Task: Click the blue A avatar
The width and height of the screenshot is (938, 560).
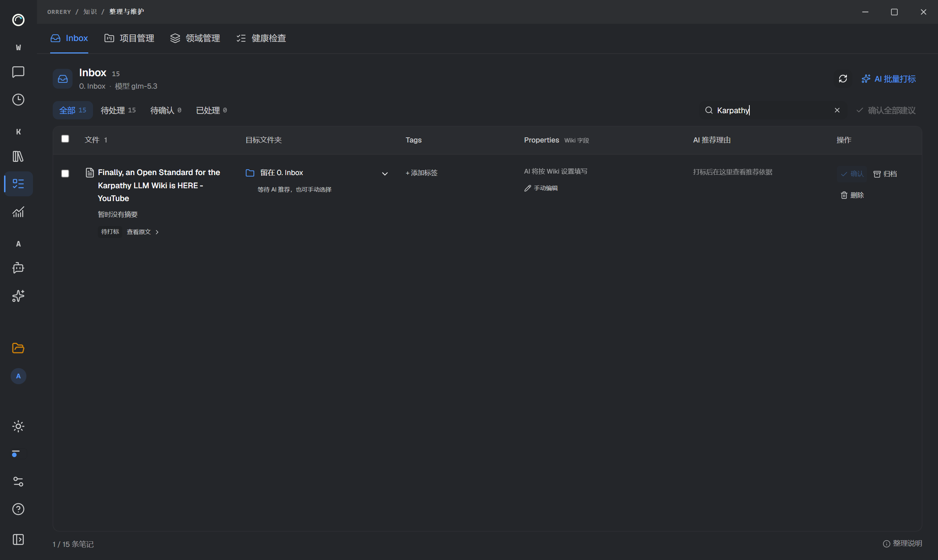Action: coord(18,376)
